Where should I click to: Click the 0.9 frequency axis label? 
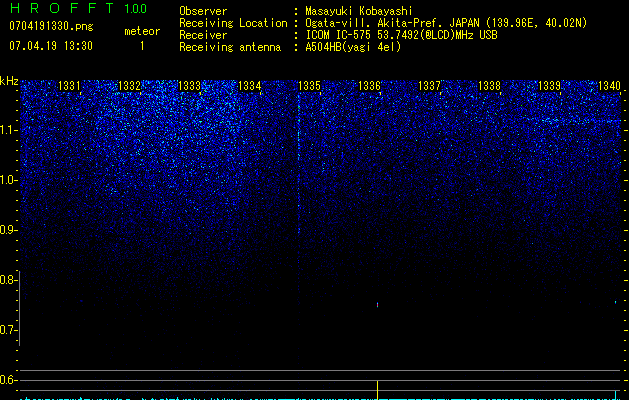(x=8, y=230)
